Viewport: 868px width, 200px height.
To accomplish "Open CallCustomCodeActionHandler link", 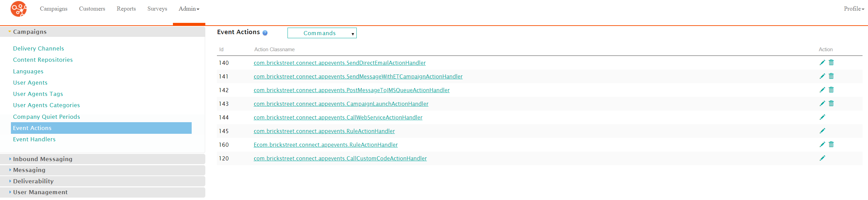I will [340, 158].
